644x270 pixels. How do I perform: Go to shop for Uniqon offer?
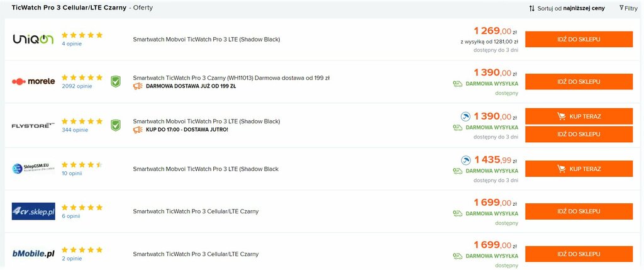pyautogui.click(x=579, y=40)
